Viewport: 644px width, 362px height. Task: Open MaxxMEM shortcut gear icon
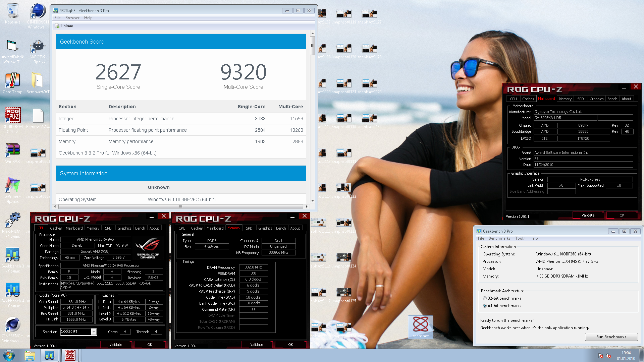click(x=12, y=225)
